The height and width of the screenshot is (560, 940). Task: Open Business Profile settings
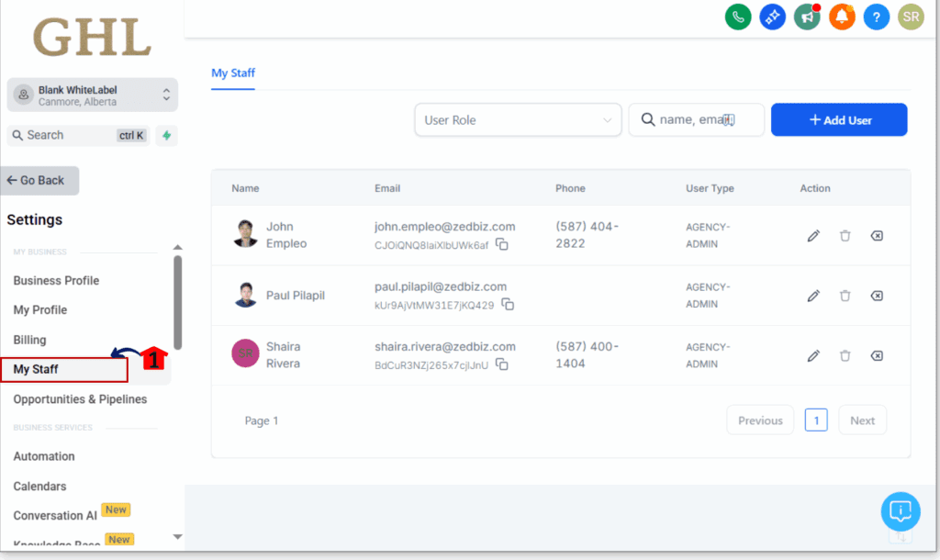pyautogui.click(x=56, y=281)
